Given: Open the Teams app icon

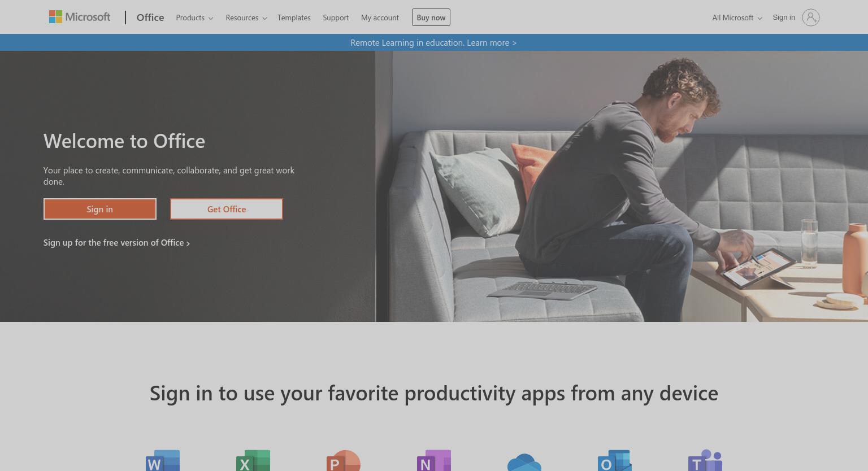Looking at the screenshot, I should (705, 460).
